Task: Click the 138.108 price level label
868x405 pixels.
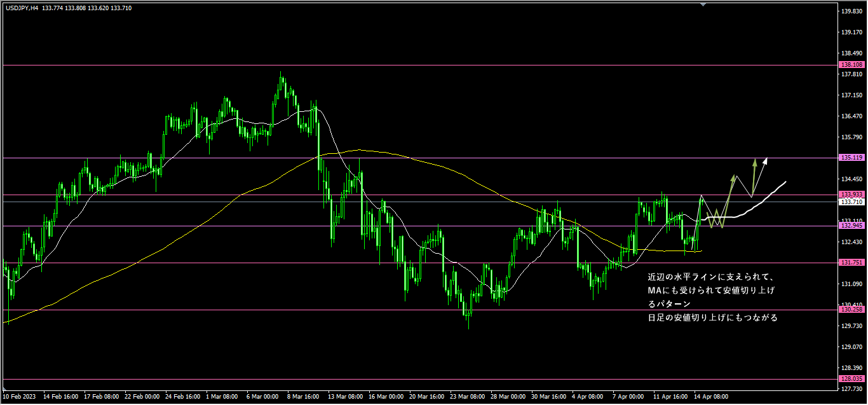Action: 851,65
